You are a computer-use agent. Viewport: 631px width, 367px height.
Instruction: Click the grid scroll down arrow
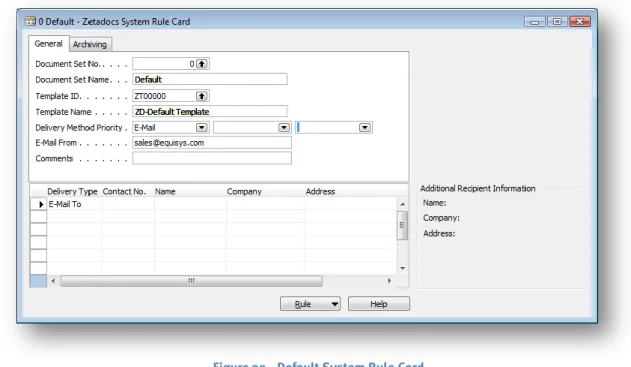(x=402, y=268)
